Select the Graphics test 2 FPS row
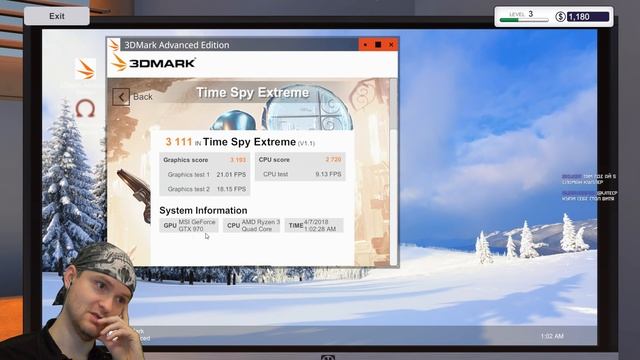The height and width of the screenshot is (360, 640). (204, 189)
